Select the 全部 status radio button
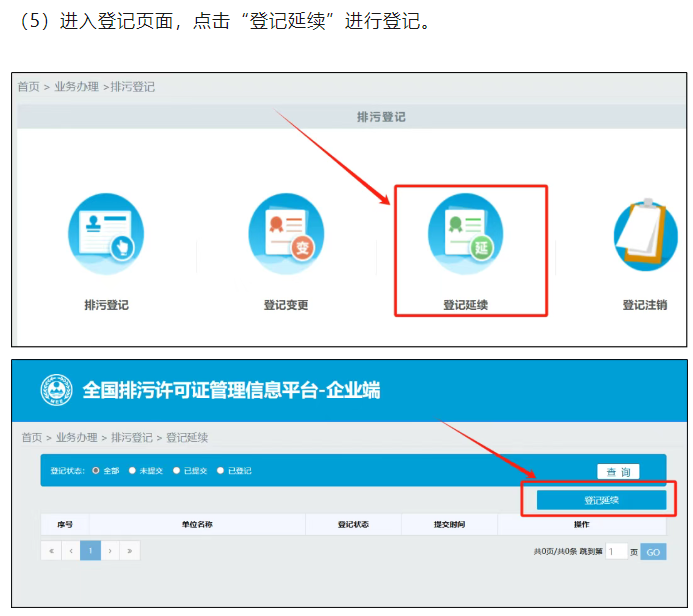693x616 pixels. point(96,471)
